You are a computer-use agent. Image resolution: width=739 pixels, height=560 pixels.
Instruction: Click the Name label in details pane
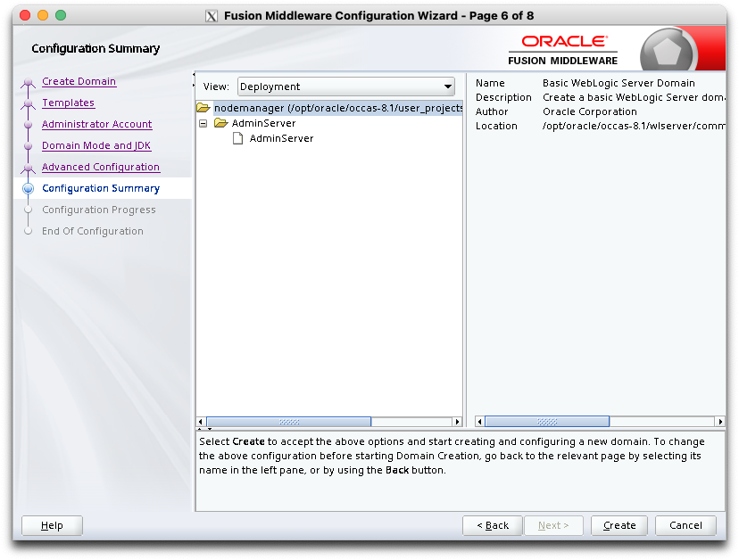tap(490, 83)
